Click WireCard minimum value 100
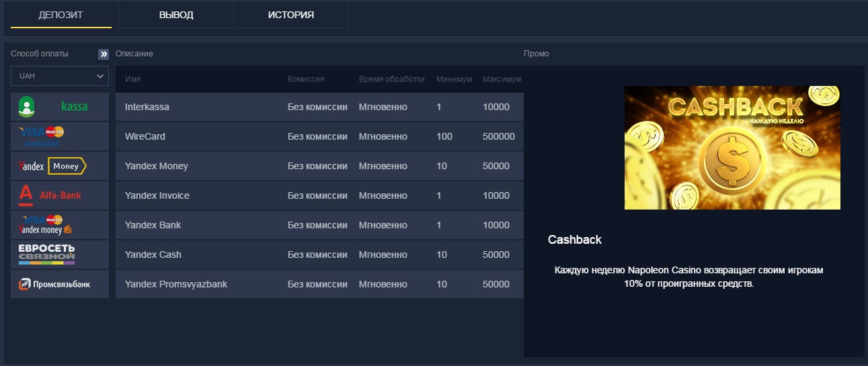Viewport: 868px width, 366px height. [x=444, y=136]
